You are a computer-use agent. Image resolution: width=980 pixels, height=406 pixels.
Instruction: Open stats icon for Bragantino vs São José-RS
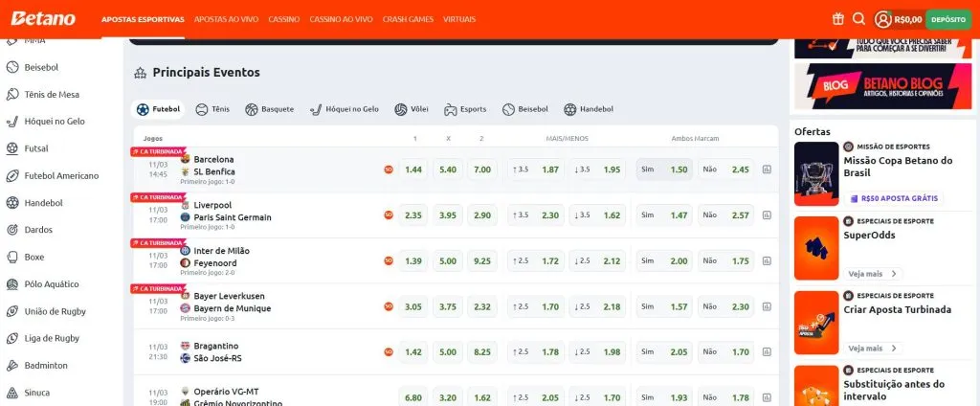(x=767, y=352)
